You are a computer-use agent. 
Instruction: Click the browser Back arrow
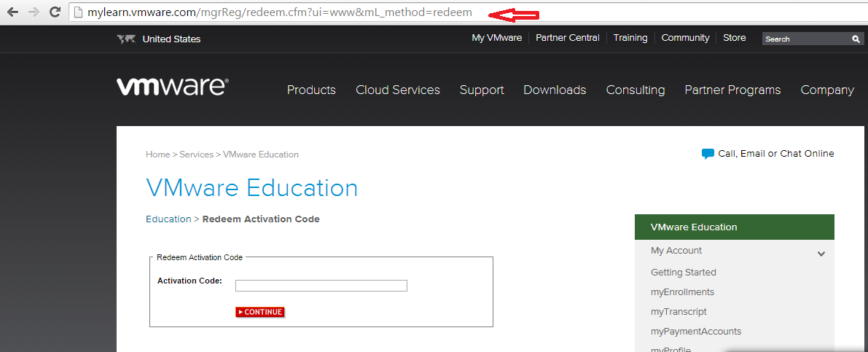tap(12, 12)
